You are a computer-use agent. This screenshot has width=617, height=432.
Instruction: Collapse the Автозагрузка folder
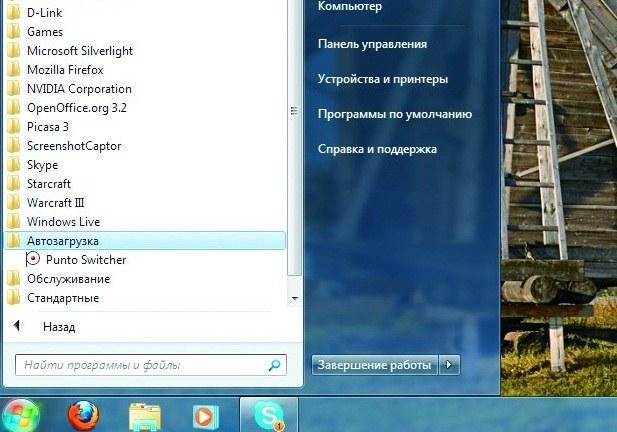[63, 241]
